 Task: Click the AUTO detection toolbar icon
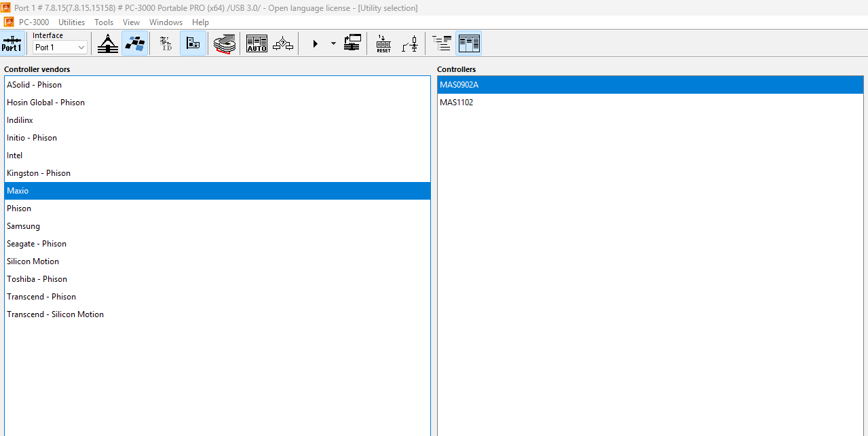(x=257, y=43)
